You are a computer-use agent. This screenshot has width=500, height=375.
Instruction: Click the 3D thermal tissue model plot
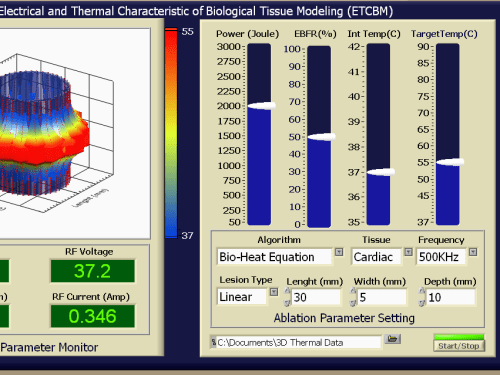74,133
